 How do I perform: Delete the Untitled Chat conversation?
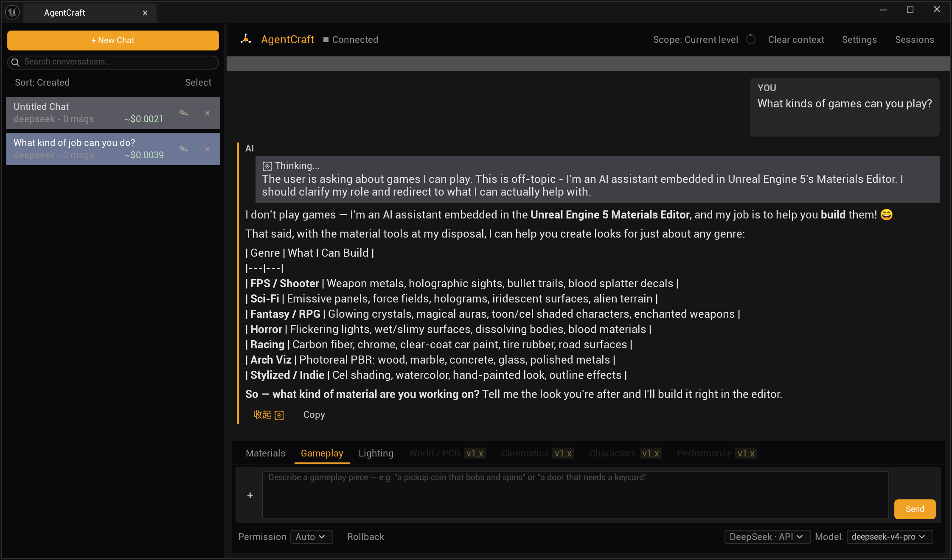click(208, 113)
